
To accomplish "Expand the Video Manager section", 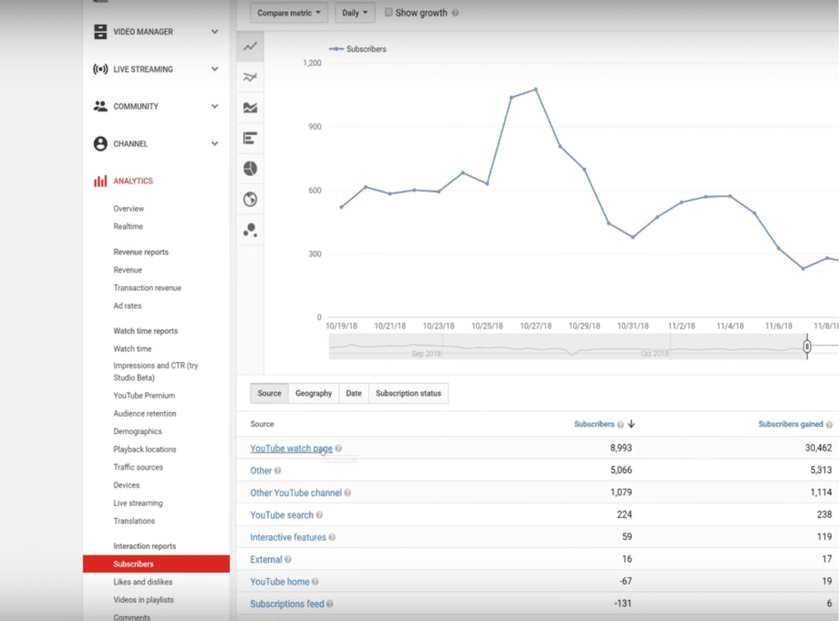I will pos(215,32).
